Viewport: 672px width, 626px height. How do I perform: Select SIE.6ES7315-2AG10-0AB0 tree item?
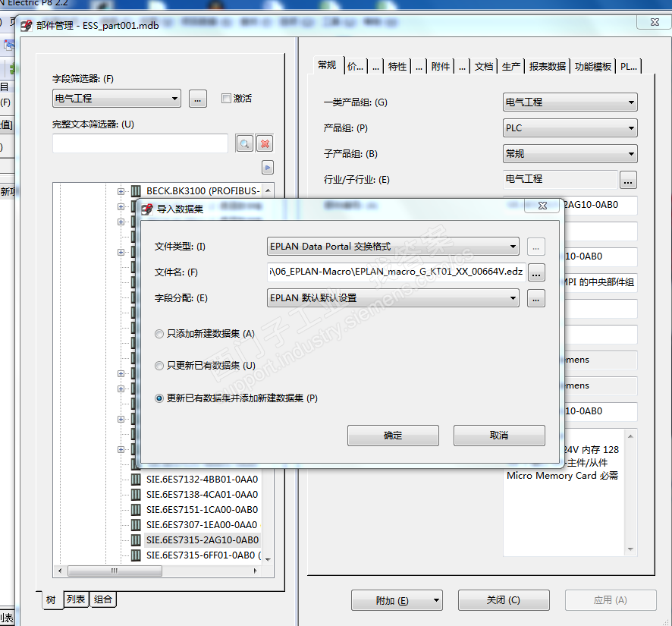click(203, 540)
